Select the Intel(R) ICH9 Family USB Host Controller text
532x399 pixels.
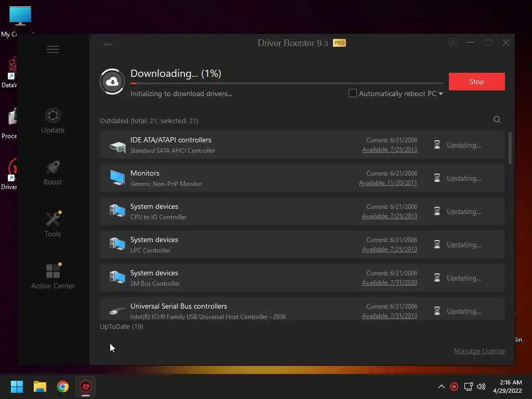click(208, 317)
